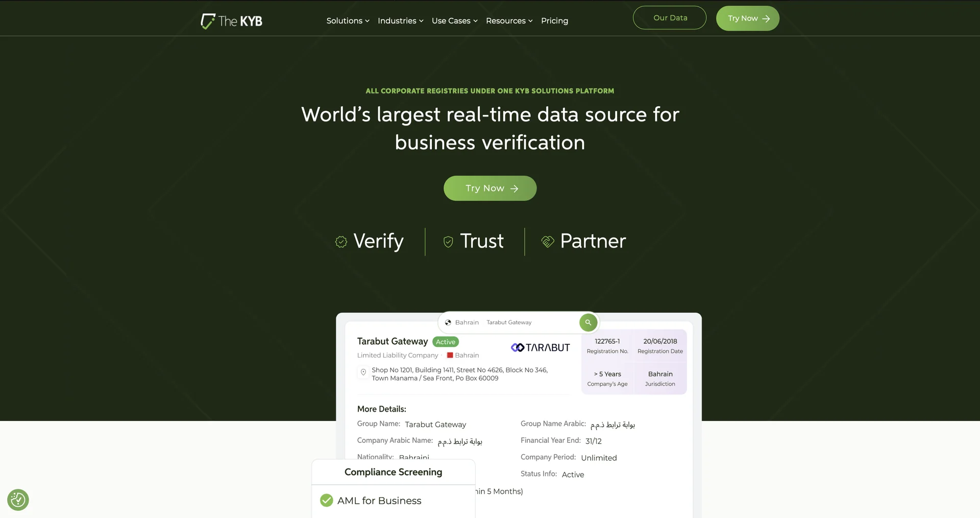This screenshot has width=980, height=518.
Task: Click the Verify text
Action: [x=379, y=241]
